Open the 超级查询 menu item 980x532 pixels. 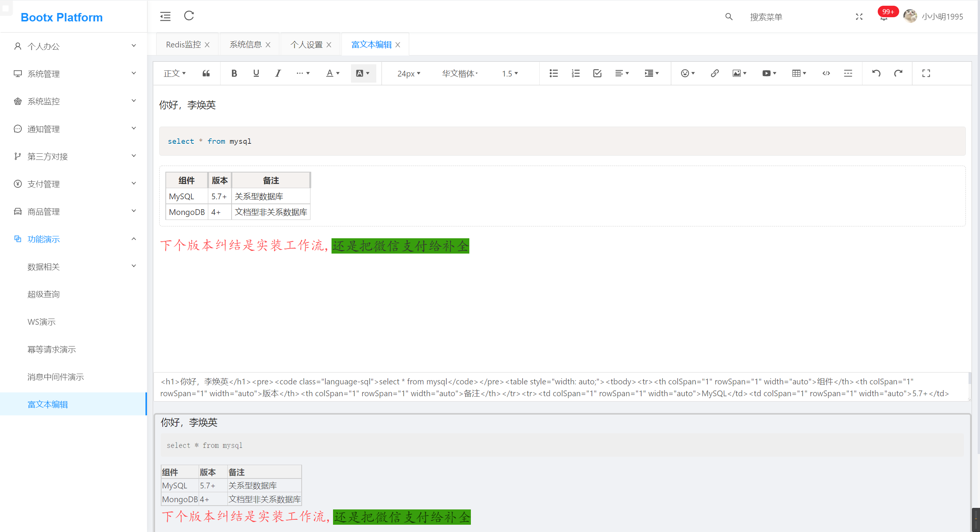[44, 294]
